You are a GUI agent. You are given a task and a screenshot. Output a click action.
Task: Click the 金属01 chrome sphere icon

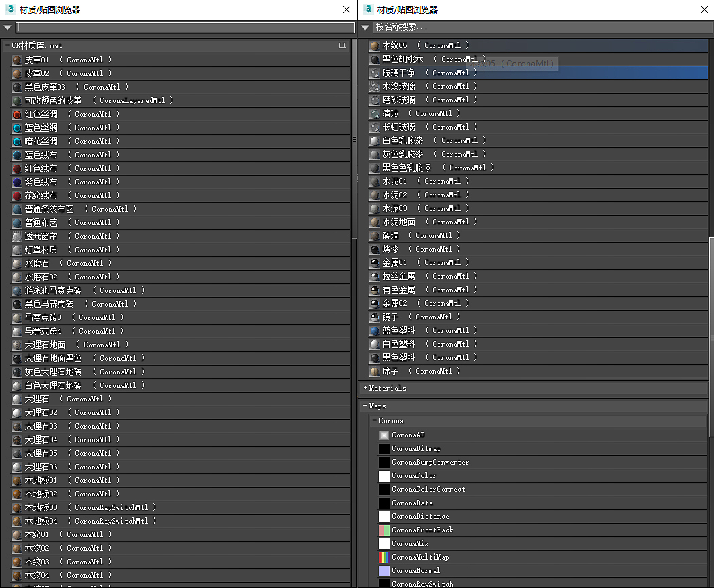click(x=375, y=262)
